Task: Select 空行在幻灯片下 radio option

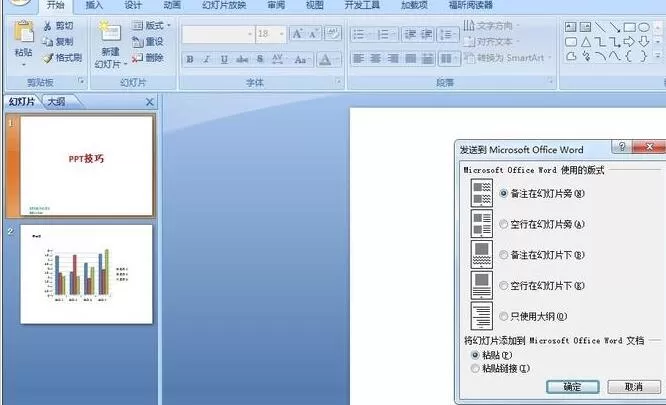Action: (x=503, y=285)
